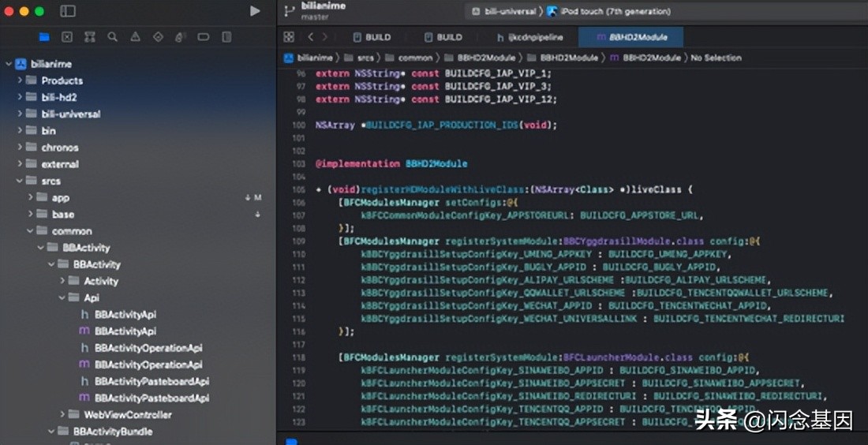The width and height of the screenshot is (868, 445).
Task: Go back using the editor history arrow
Action: [x=310, y=37]
